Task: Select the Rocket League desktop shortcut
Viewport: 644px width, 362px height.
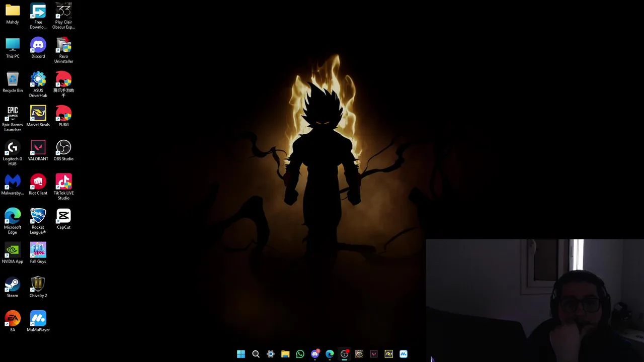Action: [38, 222]
